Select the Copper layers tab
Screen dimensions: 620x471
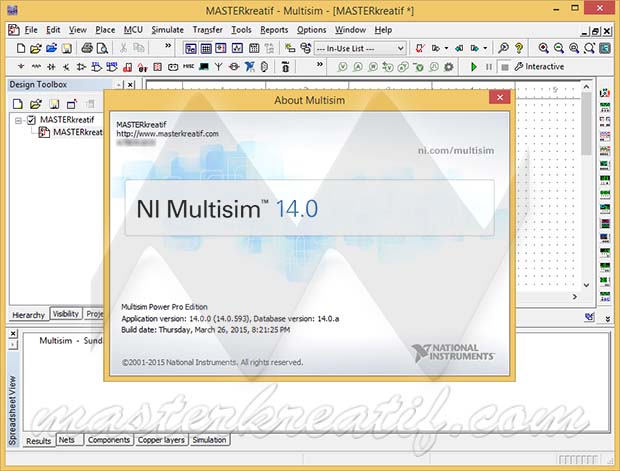[x=161, y=440]
